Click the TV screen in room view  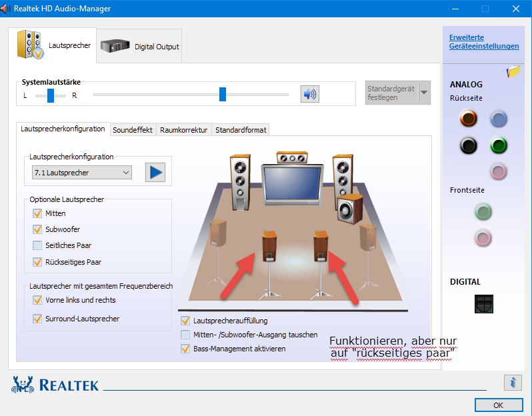point(292,183)
